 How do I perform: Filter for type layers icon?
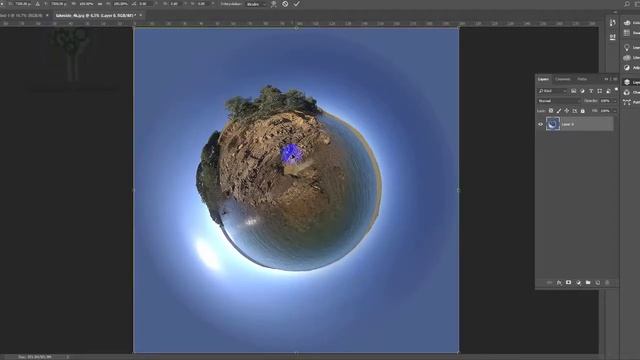click(591, 91)
